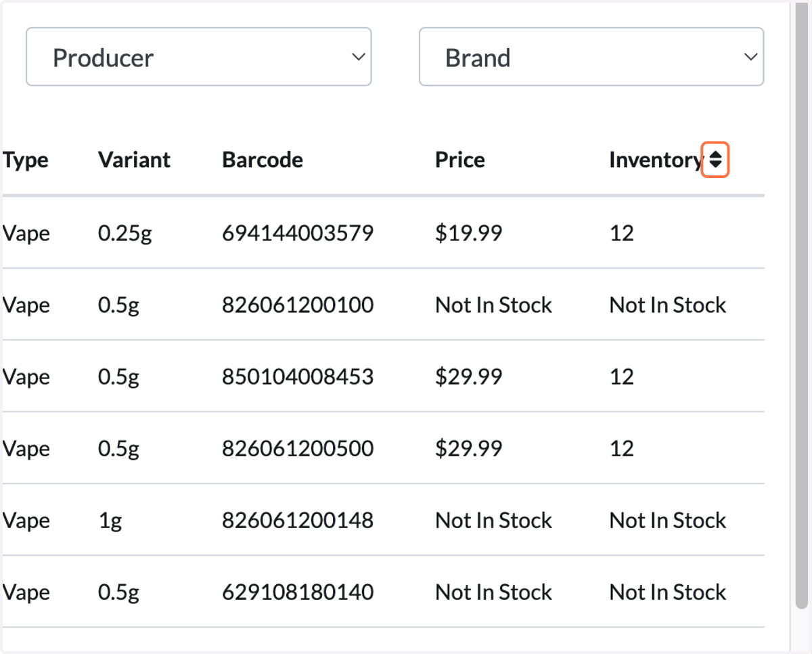
Task: Select the Barcode column header
Action: pyautogui.click(x=263, y=160)
